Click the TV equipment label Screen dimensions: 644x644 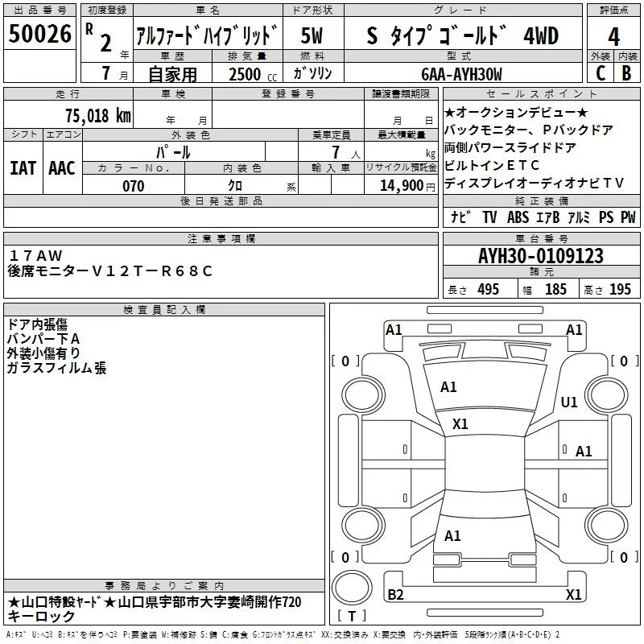point(489,217)
